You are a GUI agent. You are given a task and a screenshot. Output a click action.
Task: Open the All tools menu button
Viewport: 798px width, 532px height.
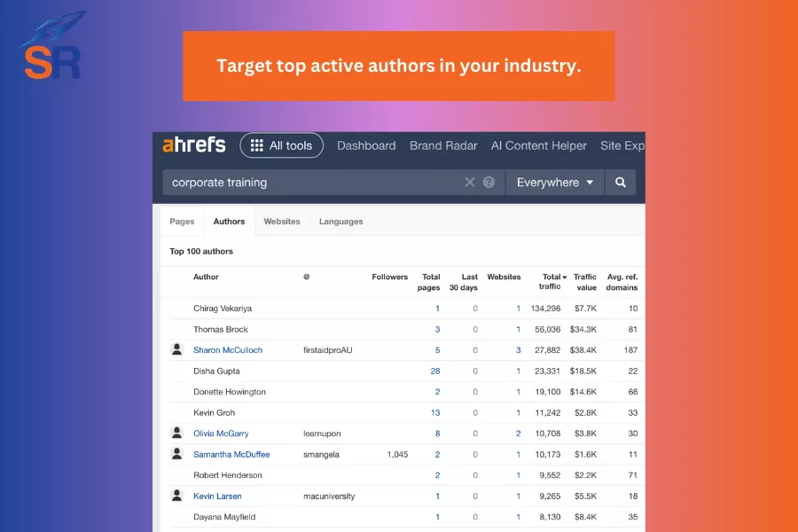pyautogui.click(x=281, y=145)
